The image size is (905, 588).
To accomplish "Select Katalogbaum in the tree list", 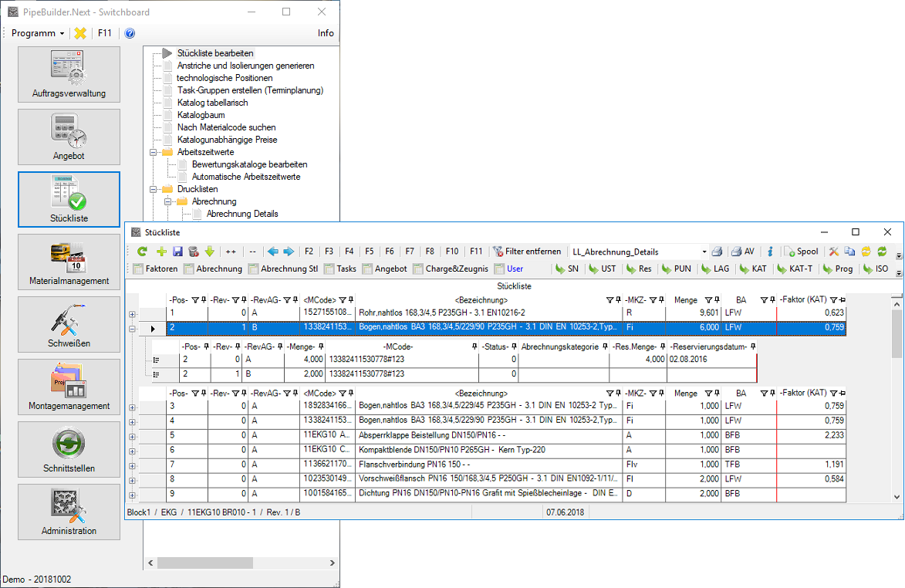I will tap(201, 115).
